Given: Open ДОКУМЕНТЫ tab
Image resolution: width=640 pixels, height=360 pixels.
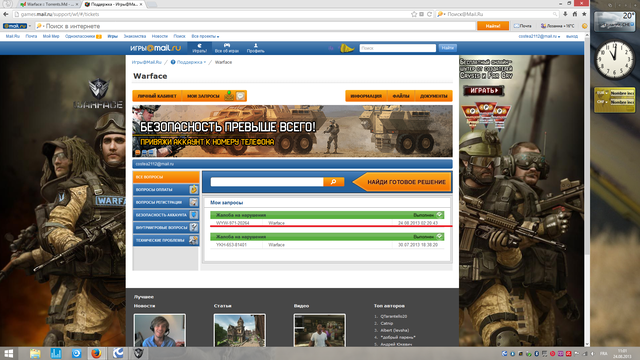Looking at the screenshot, I should tap(433, 96).
